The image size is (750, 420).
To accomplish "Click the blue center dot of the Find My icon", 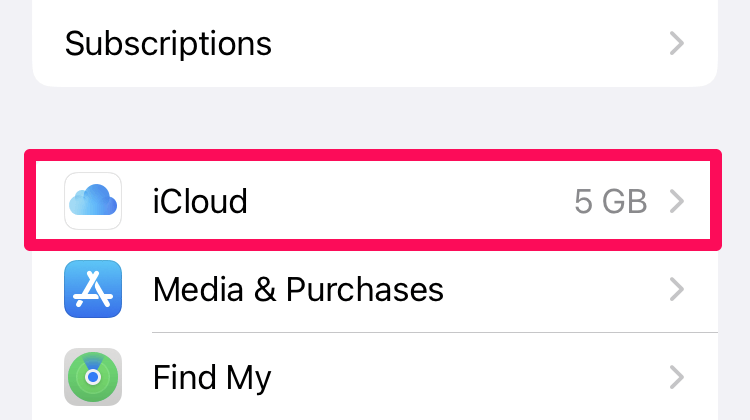I will click(93, 377).
